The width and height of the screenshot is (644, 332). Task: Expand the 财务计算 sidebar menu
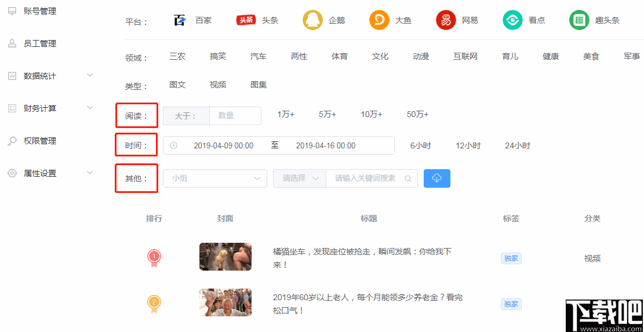coord(90,108)
